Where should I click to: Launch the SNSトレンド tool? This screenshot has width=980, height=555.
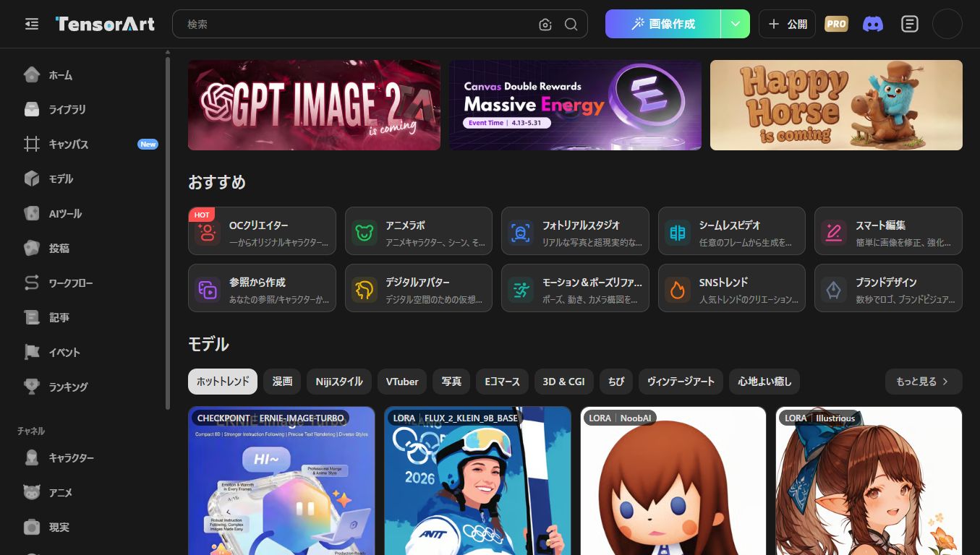point(732,288)
